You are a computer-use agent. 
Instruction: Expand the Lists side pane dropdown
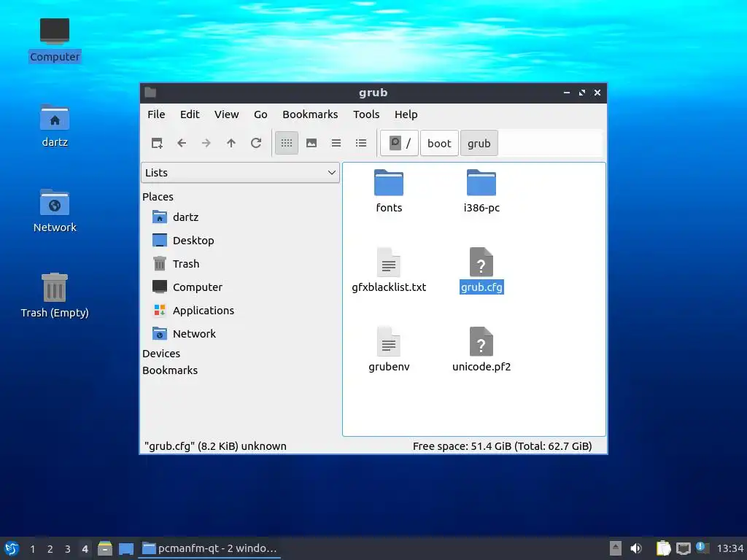click(x=240, y=172)
